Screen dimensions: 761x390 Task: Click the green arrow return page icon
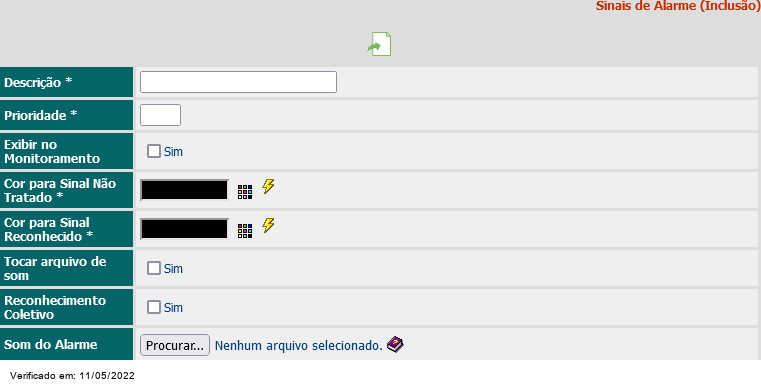pyautogui.click(x=379, y=44)
